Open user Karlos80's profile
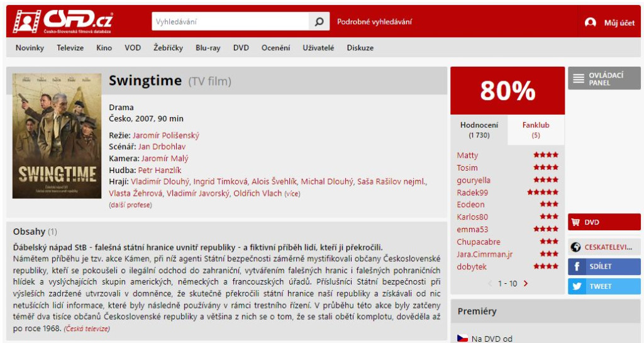 pyautogui.click(x=472, y=216)
